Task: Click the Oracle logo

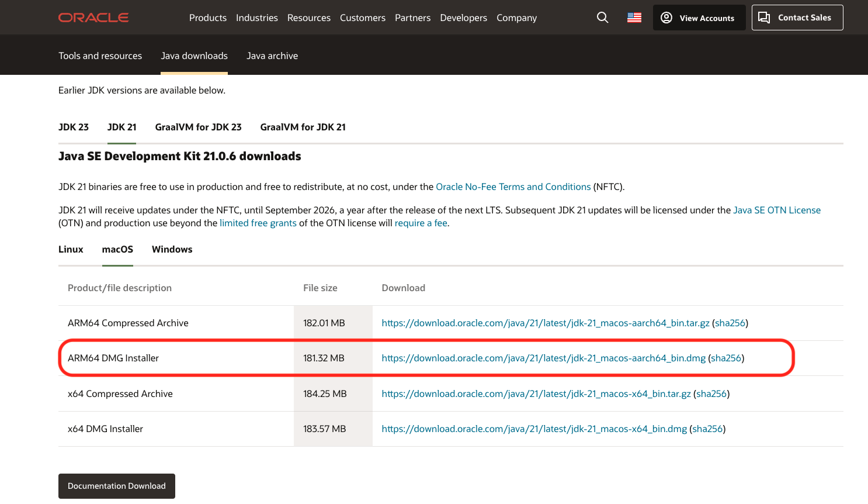Action: (x=93, y=18)
